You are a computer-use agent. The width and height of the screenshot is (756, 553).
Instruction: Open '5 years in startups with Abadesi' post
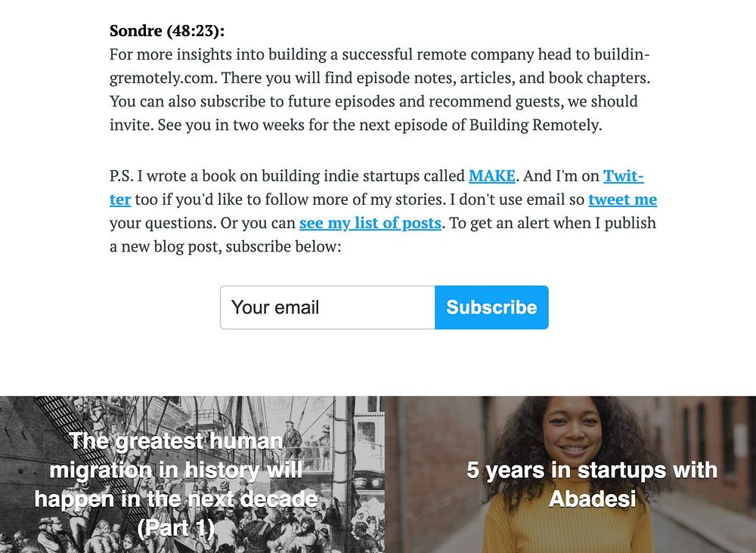click(570, 474)
